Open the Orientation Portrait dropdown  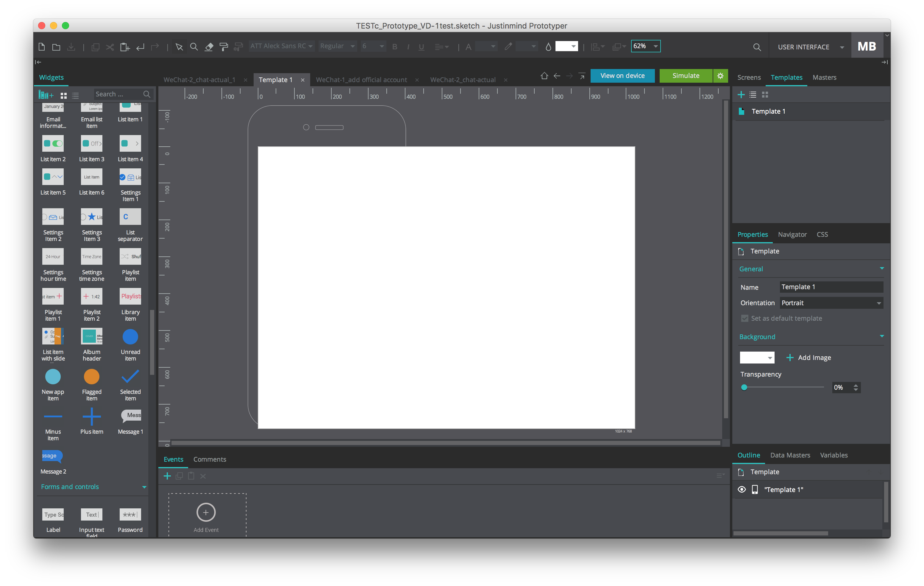[831, 303]
